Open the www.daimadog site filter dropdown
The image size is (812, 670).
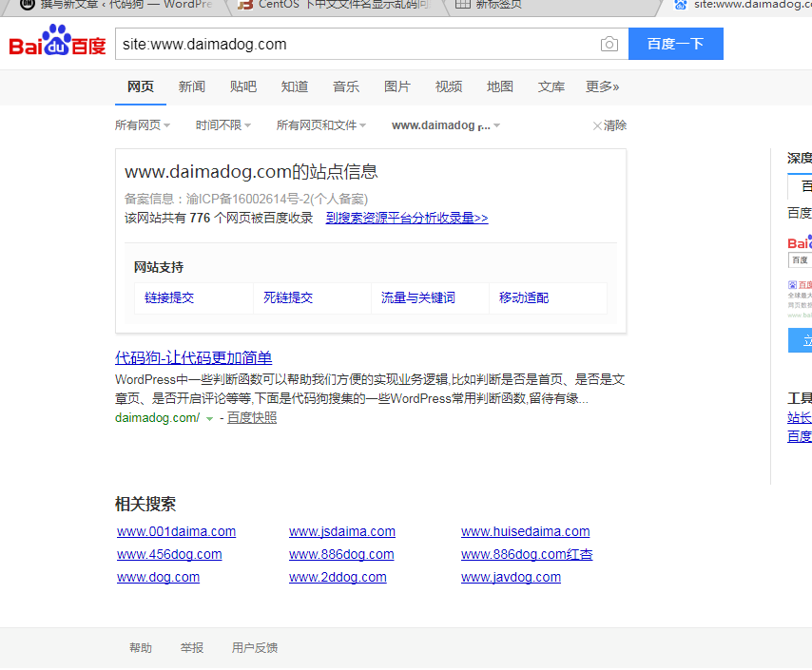(x=446, y=125)
